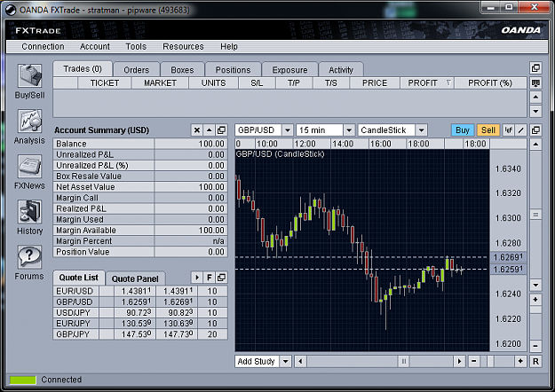Open the Add Study dropdown

tap(285, 361)
